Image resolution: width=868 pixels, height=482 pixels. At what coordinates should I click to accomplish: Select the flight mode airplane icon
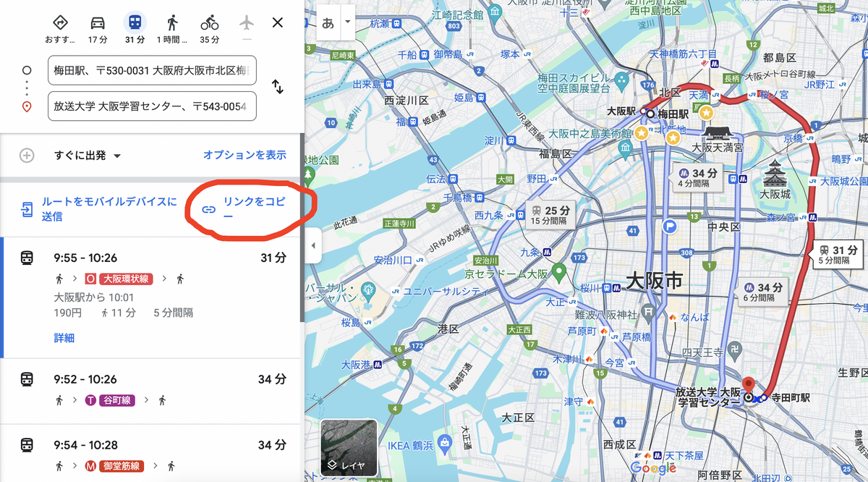(x=247, y=22)
